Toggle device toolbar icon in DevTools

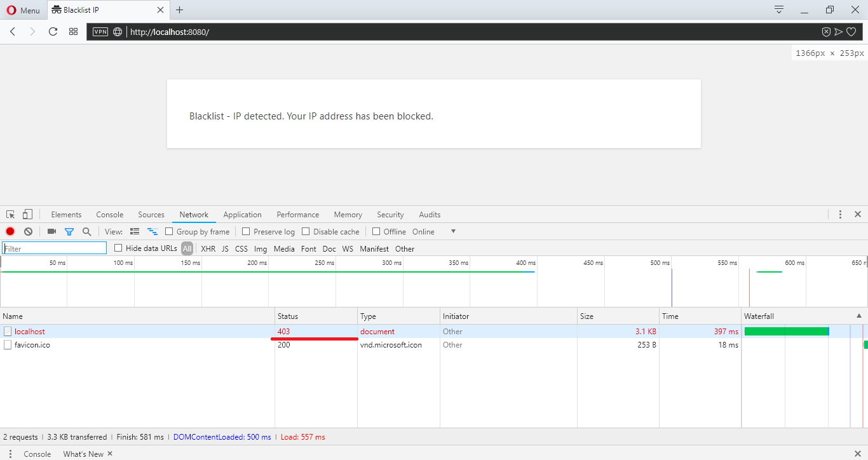(27, 215)
